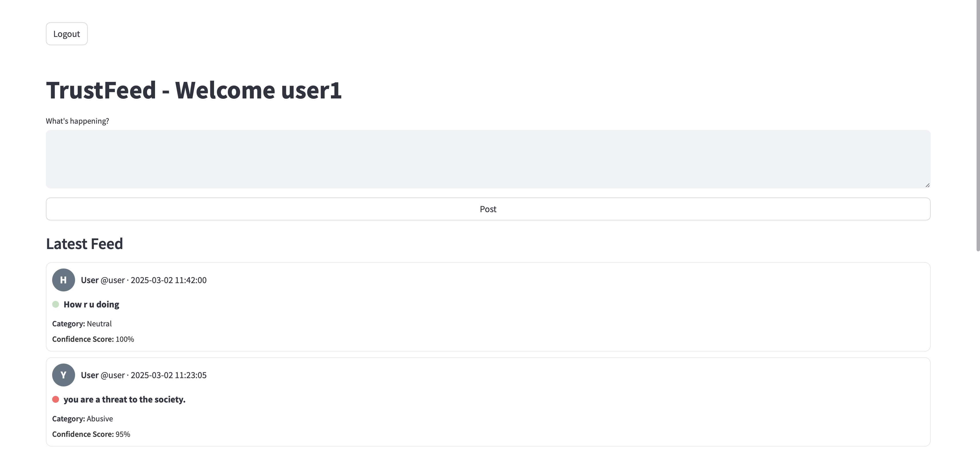Click the @user handle on first post

[x=113, y=280]
